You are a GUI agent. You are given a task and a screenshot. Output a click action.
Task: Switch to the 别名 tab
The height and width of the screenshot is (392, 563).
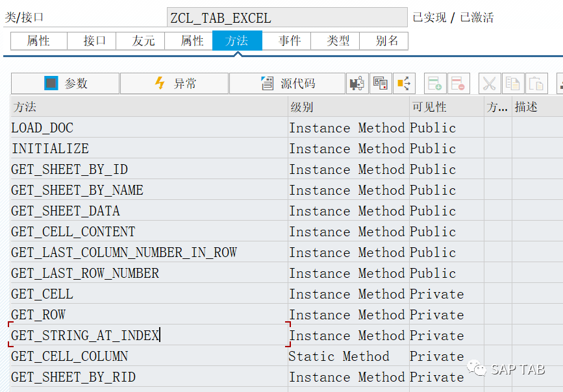pyautogui.click(x=384, y=41)
